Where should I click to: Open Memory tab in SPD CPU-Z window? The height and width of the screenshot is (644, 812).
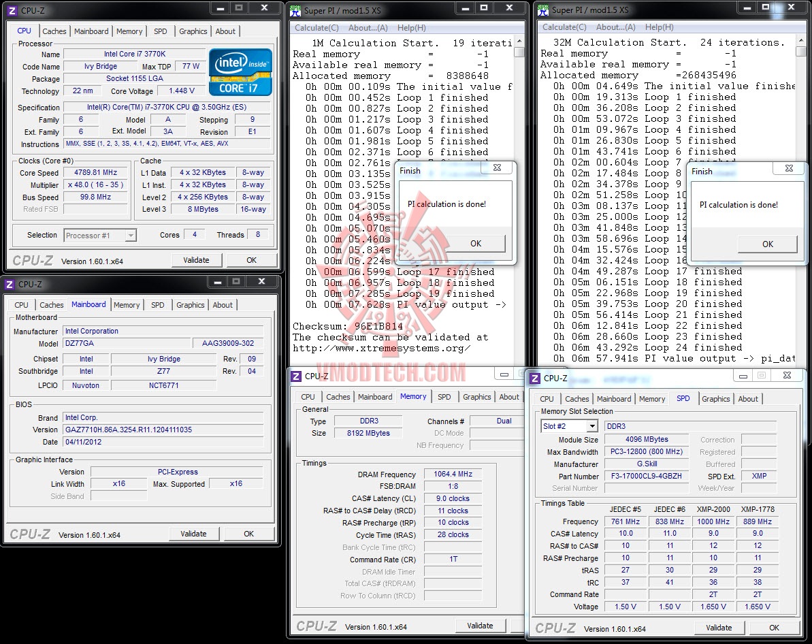tap(652, 399)
